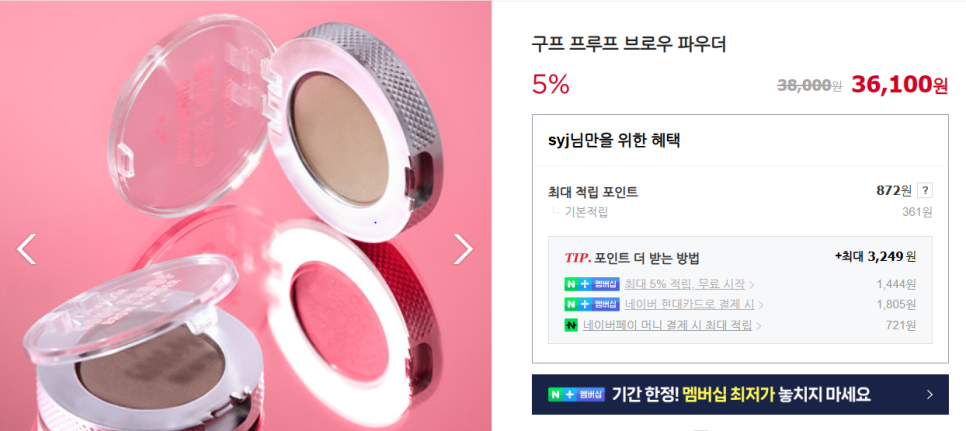Open the membership banner arrow chevron
This screenshot has width=966, height=431.
point(930,395)
